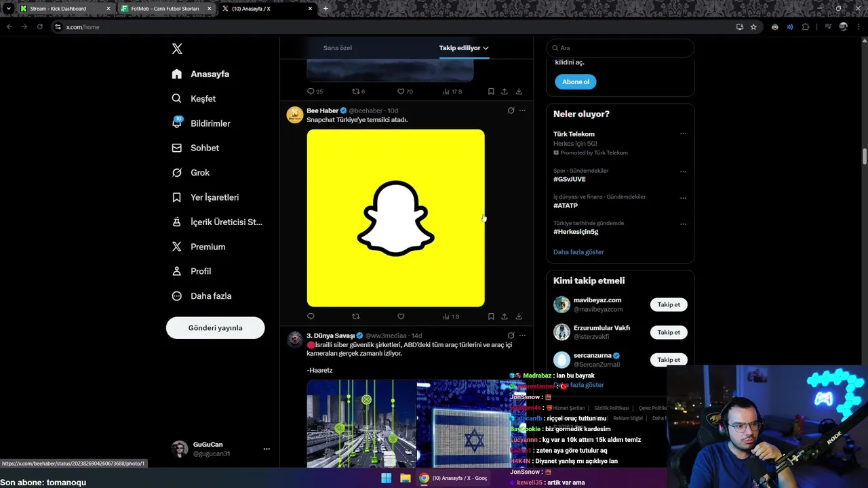Open options for Türk Telekom trend
This screenshot has height=488, width=868.
tap(683, 134)
